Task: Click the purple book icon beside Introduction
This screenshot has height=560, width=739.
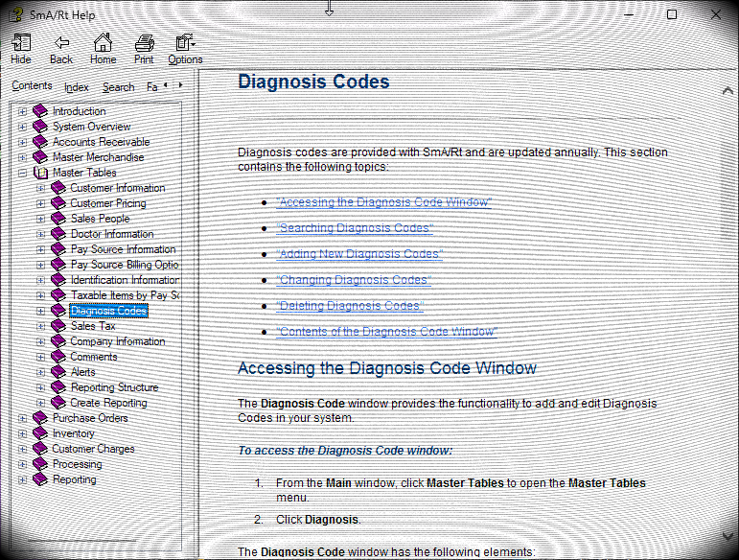Action: tap(40, 111)
